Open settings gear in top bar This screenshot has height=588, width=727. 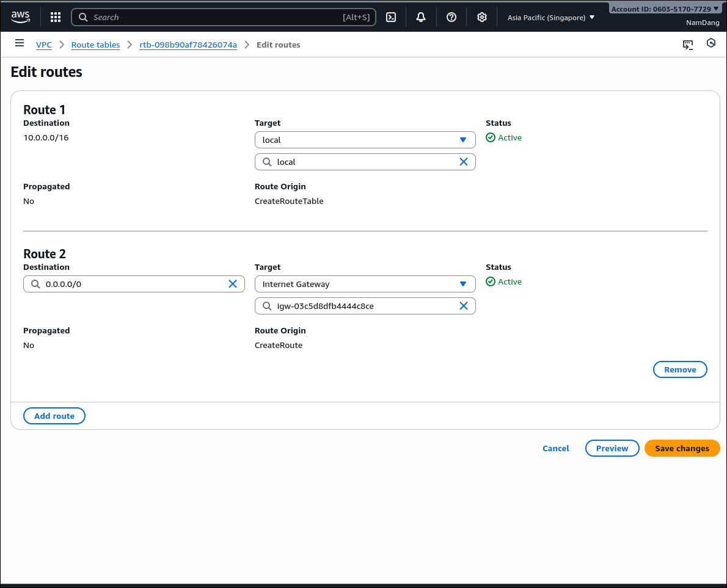click(x=482, y=17)
